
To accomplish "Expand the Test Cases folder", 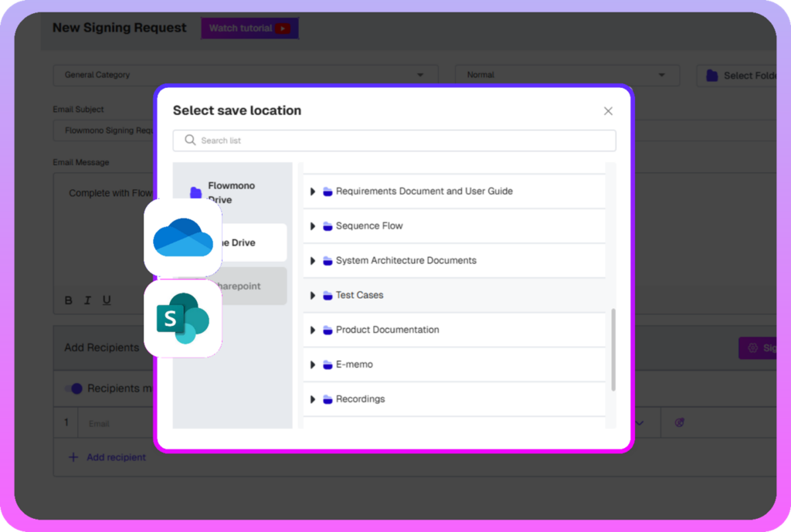I will [x=312, y=295].
